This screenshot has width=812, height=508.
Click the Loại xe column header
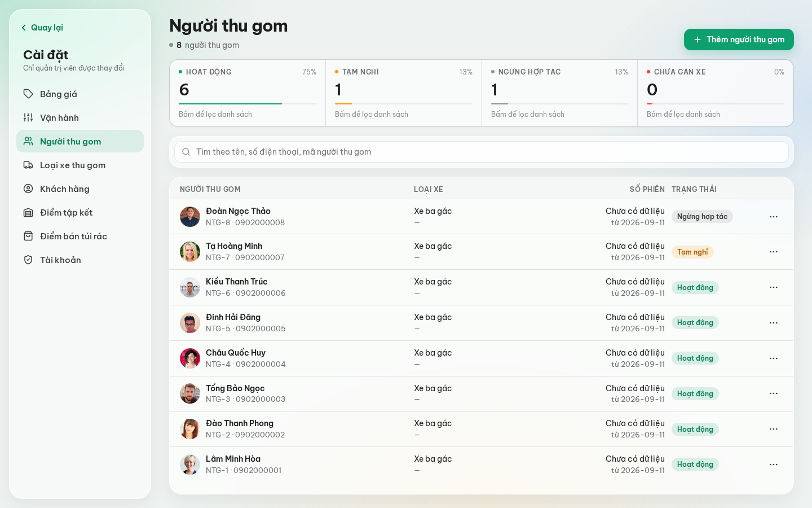point(429,189)
